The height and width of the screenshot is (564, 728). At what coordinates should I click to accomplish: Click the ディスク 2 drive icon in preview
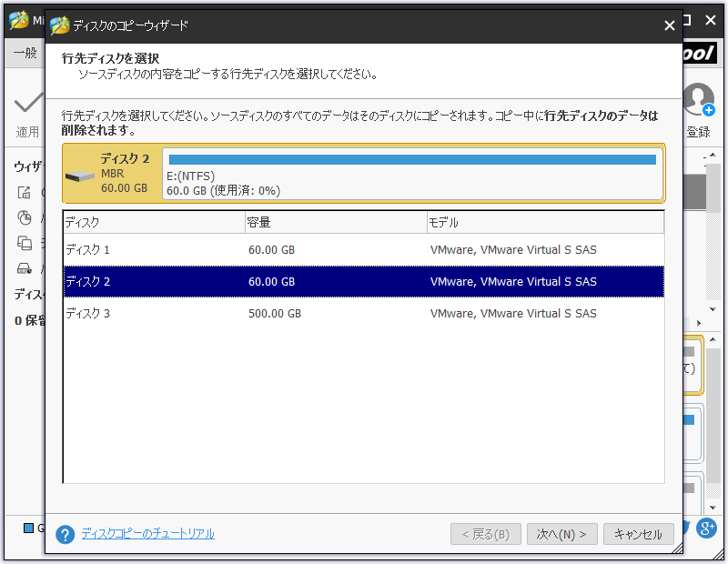tap(80, 176)
